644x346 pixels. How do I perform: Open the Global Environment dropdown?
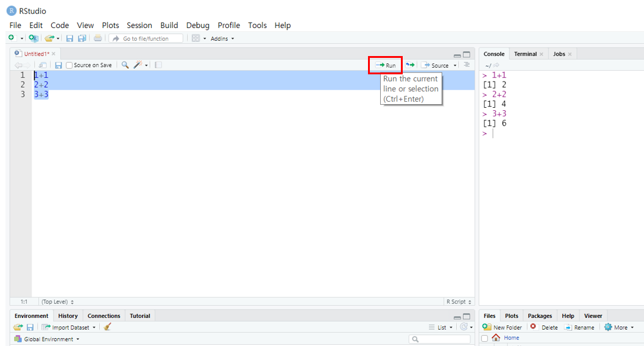click(x=46, y=339)
